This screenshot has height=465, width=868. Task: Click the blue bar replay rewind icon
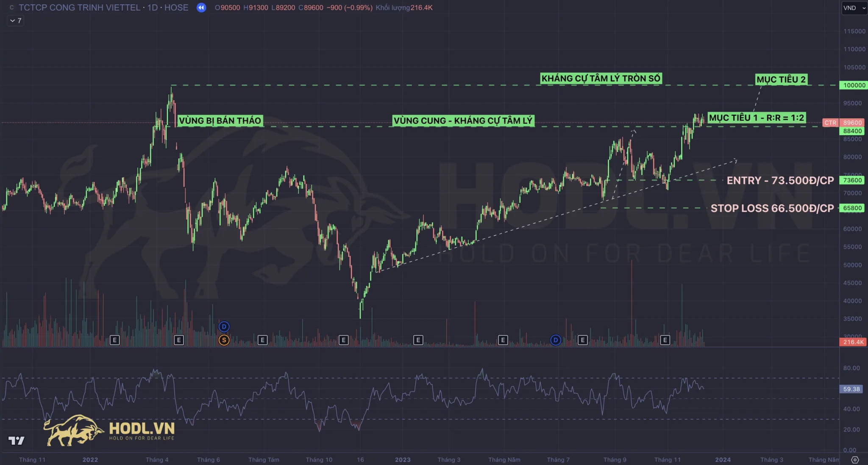(x=201, y=8)
